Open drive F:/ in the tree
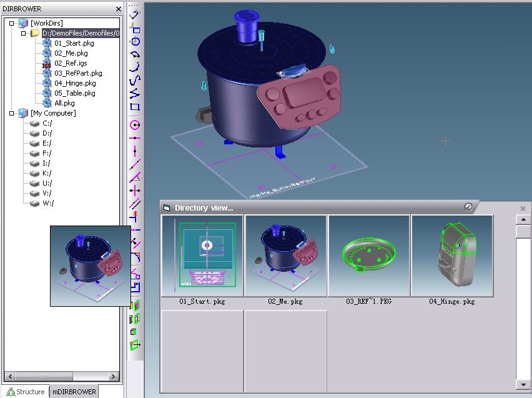 click(47, 153)
